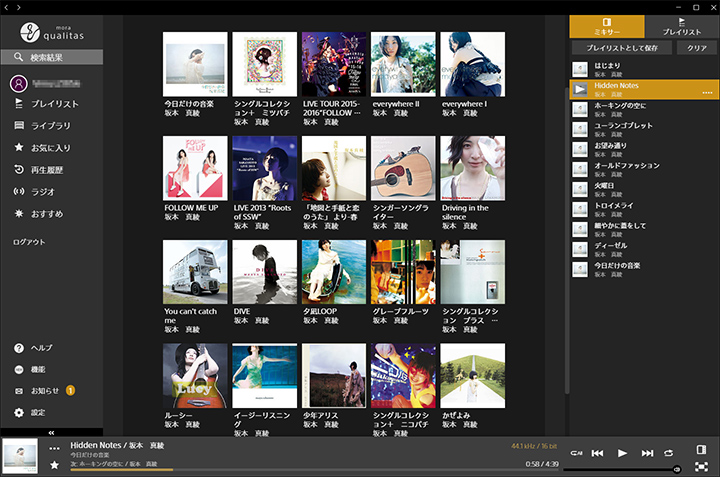Select 今日だけの音楽 in the queue

click(x=645, y=269)
